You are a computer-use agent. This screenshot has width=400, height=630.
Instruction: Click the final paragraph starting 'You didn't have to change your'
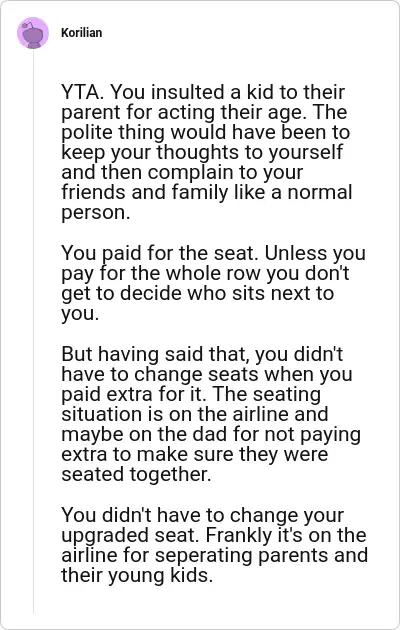[214, 545]
